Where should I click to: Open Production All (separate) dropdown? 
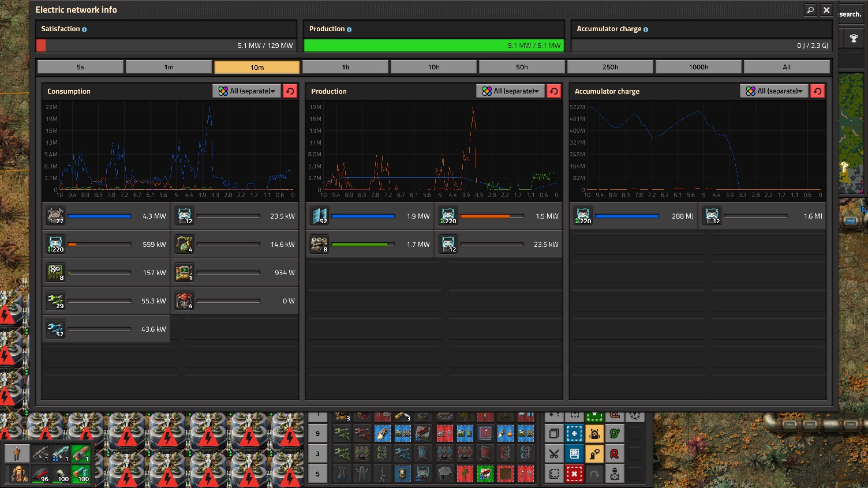(510, 91)
